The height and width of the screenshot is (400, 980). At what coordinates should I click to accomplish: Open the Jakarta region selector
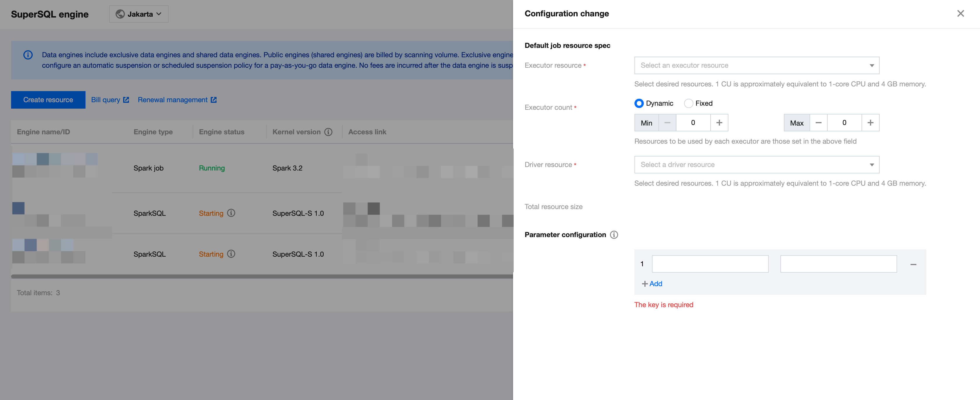coord(139,14)
